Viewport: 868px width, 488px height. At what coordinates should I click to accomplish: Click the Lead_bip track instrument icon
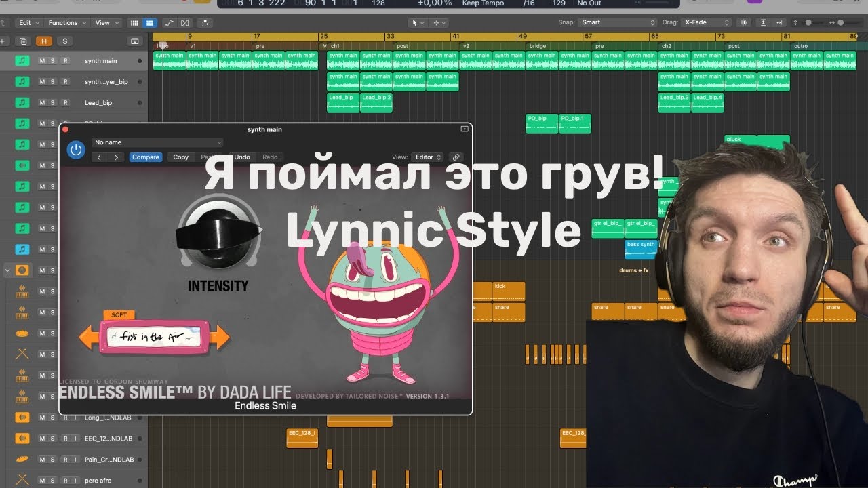(x=22, y=102)
